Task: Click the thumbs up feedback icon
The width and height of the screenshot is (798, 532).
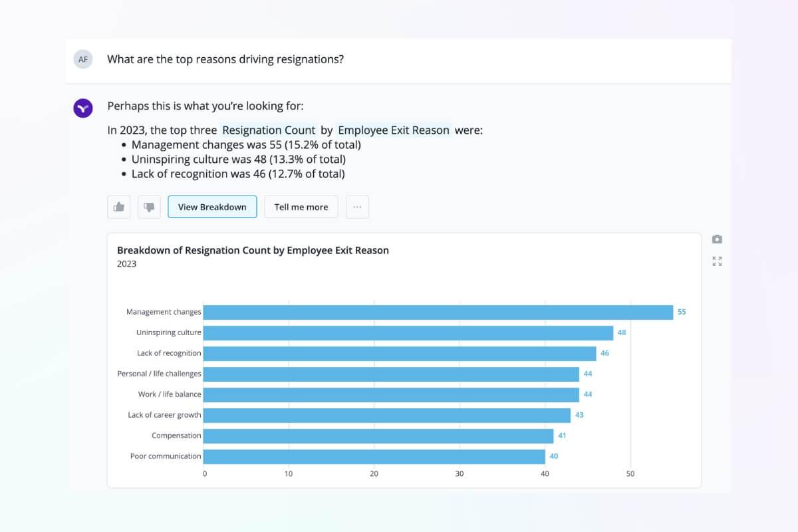Action: coord(119,207)
